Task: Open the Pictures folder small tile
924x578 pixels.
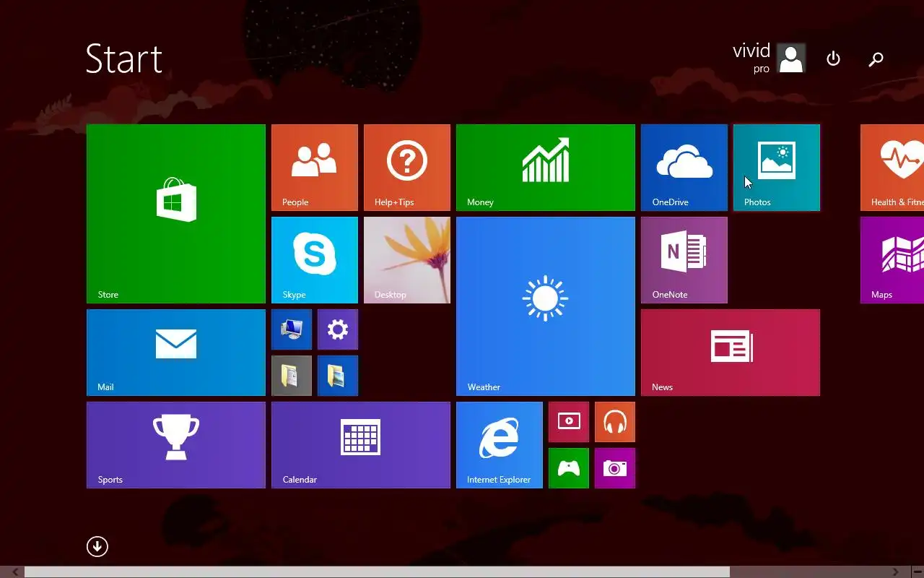Action: coord(338,376)
